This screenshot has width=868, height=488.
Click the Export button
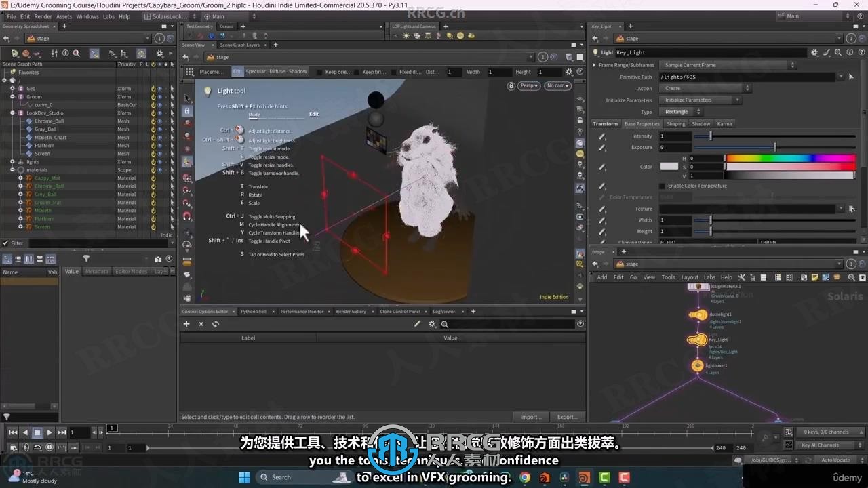(567, 417)
